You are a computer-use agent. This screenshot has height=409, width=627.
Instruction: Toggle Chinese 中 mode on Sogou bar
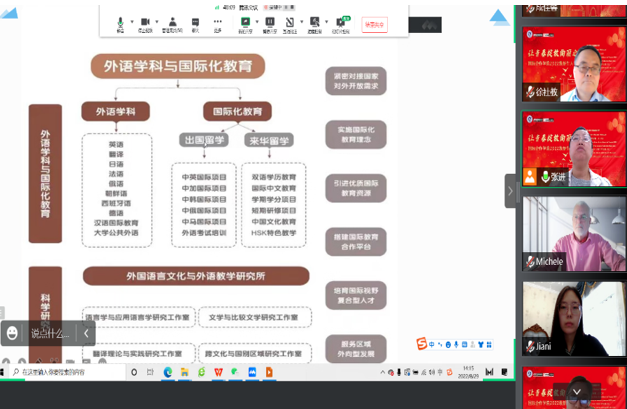coord(431,344)
